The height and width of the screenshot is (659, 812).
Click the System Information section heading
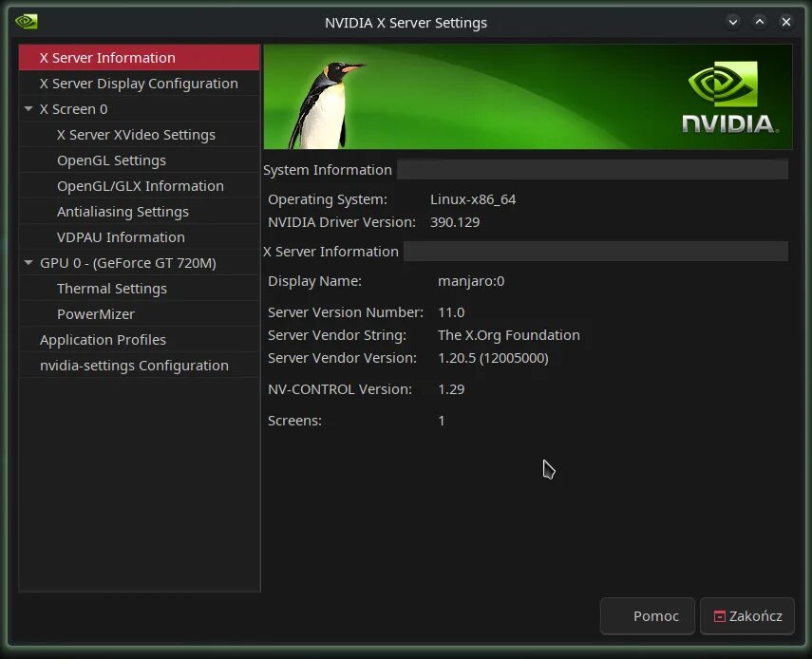point(328,170)
